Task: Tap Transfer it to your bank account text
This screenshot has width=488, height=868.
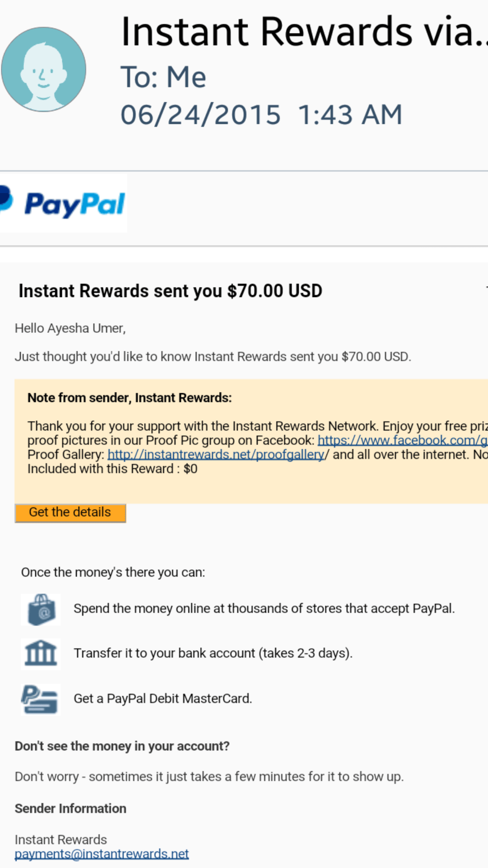Action: click(213, 653)
